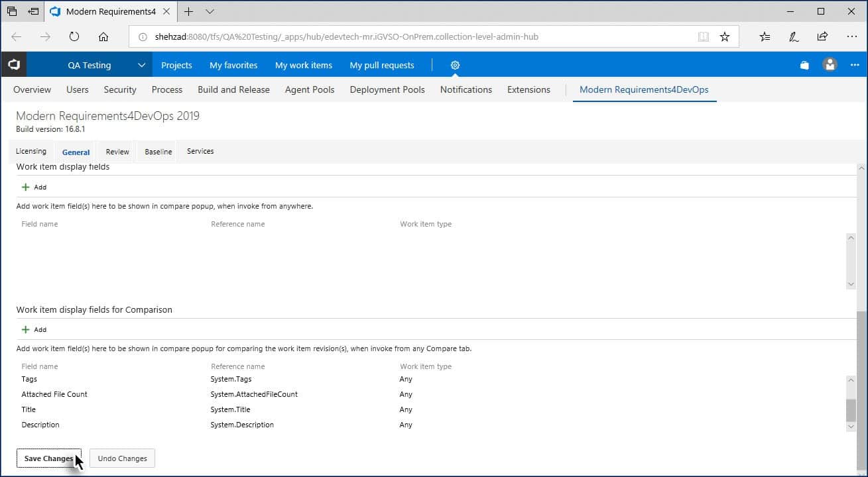This screenshot has height=477, width=868.
Task: Open the Agent Pools tab
Action: 310,89
